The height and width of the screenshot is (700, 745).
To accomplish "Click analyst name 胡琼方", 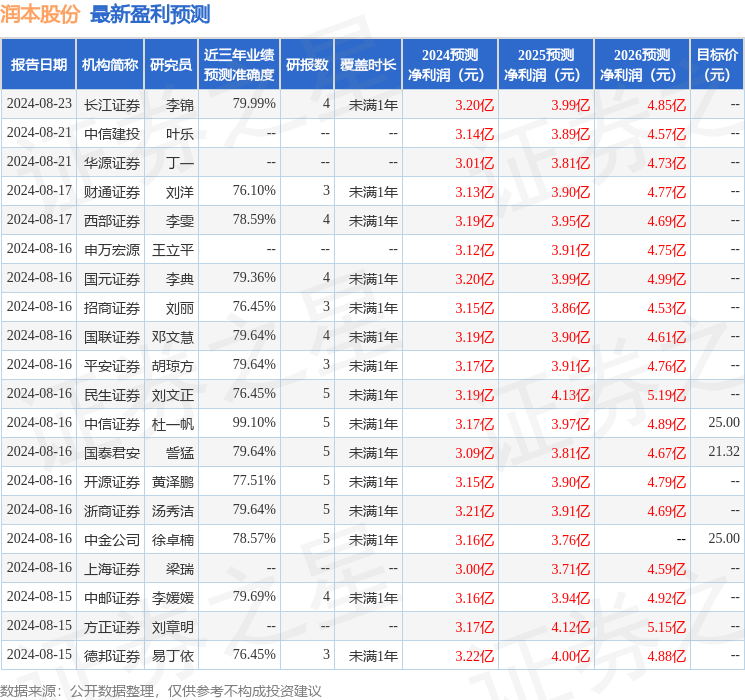I will 172,366.
